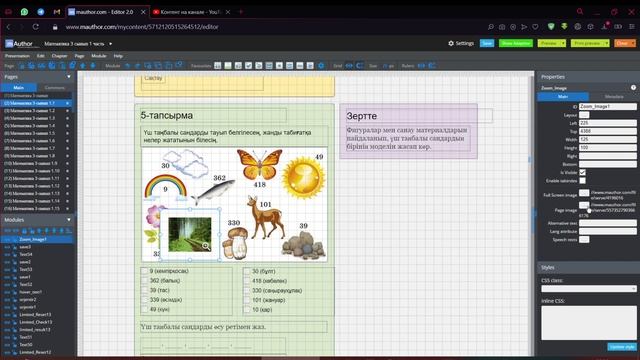Tick the '418 (көбелек)' checkbox

tap(247, 281)
